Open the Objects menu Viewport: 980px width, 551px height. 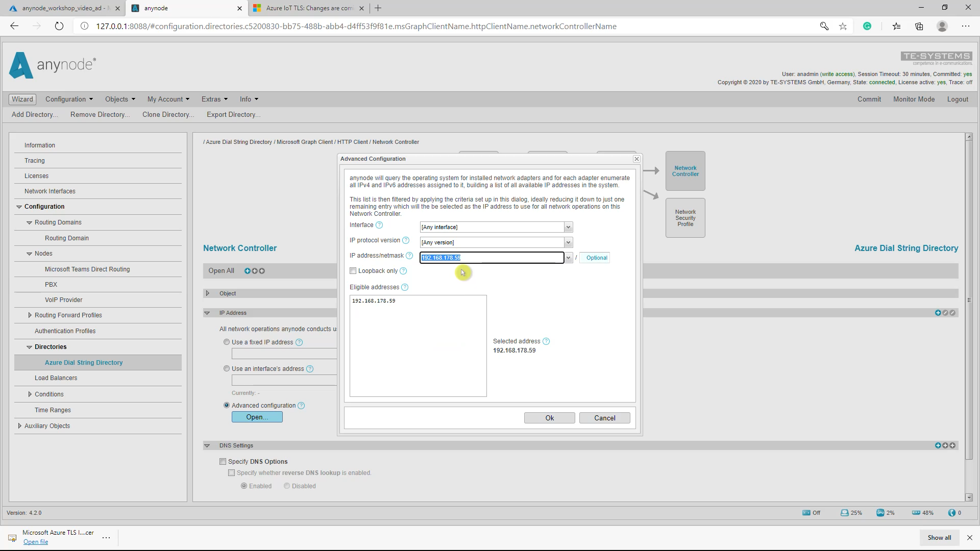(120, 99)
